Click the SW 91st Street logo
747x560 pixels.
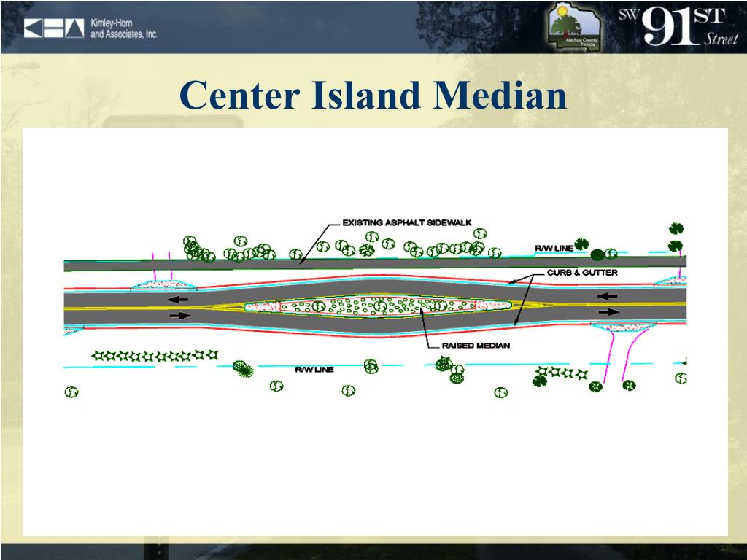click(x=679, y=27)
